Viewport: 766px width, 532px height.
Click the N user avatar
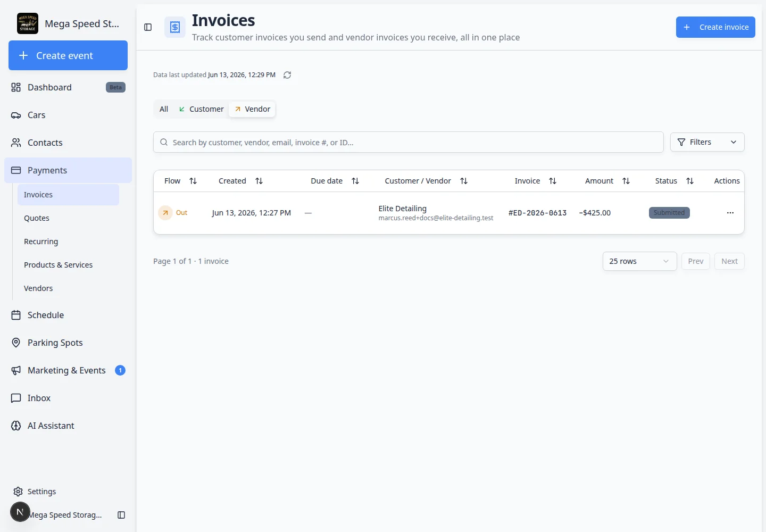tap(20, 512)
